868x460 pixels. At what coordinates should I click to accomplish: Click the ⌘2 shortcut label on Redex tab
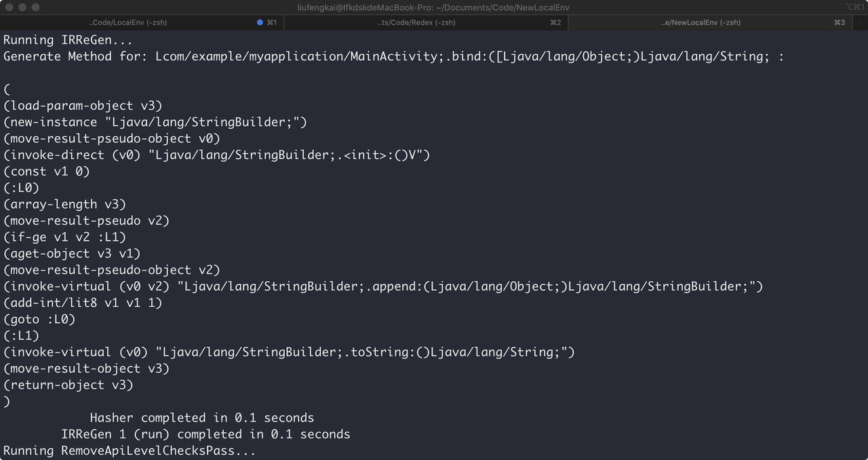[x=555, y=22]
